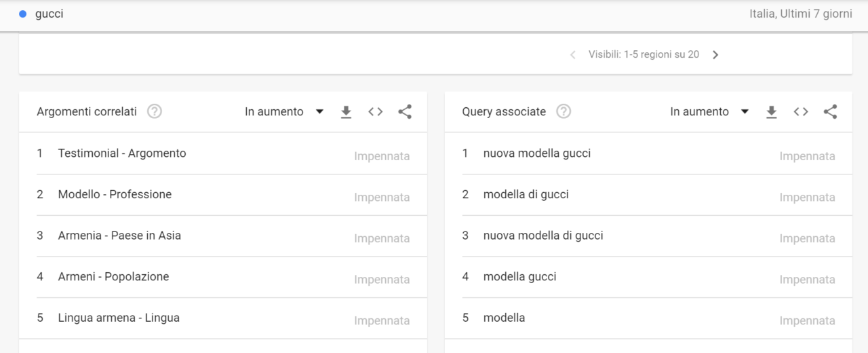Image resolution: width=868 pixels, height=353 pixels.
Task: Click Impennata value for modella gucci row
Action: tap(807, 280)
